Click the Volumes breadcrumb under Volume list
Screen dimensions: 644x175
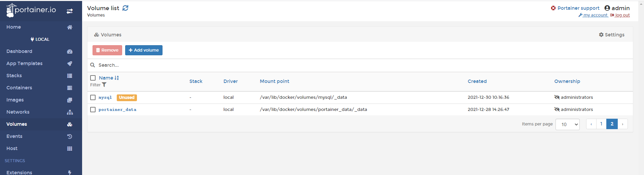click(96, 15)
